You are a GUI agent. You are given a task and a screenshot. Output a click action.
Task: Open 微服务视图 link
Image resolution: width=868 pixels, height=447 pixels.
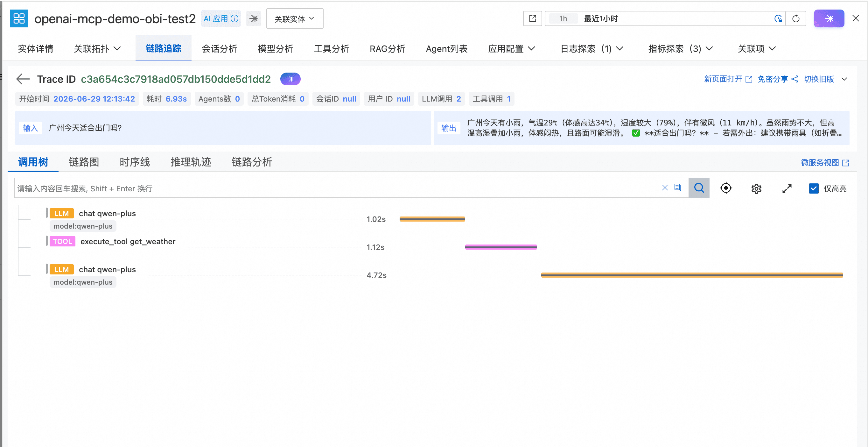point(824,162)
